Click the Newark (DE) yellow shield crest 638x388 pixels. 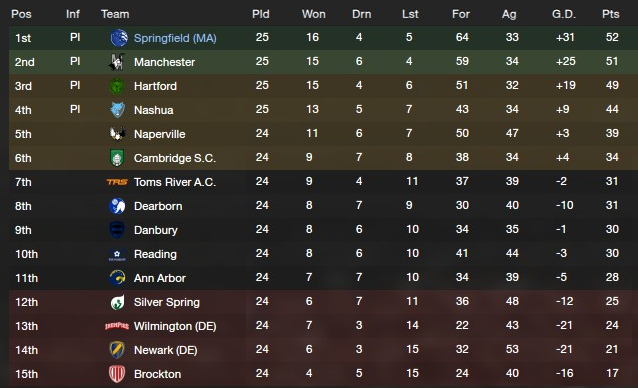point(117,350)
